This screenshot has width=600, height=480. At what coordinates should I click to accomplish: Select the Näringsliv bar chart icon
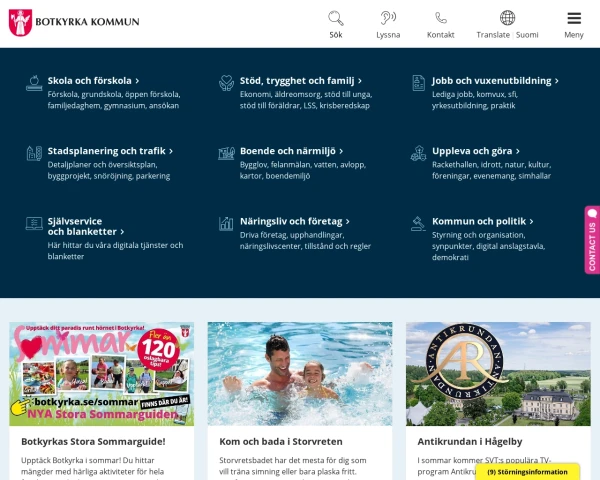point(226,224)
